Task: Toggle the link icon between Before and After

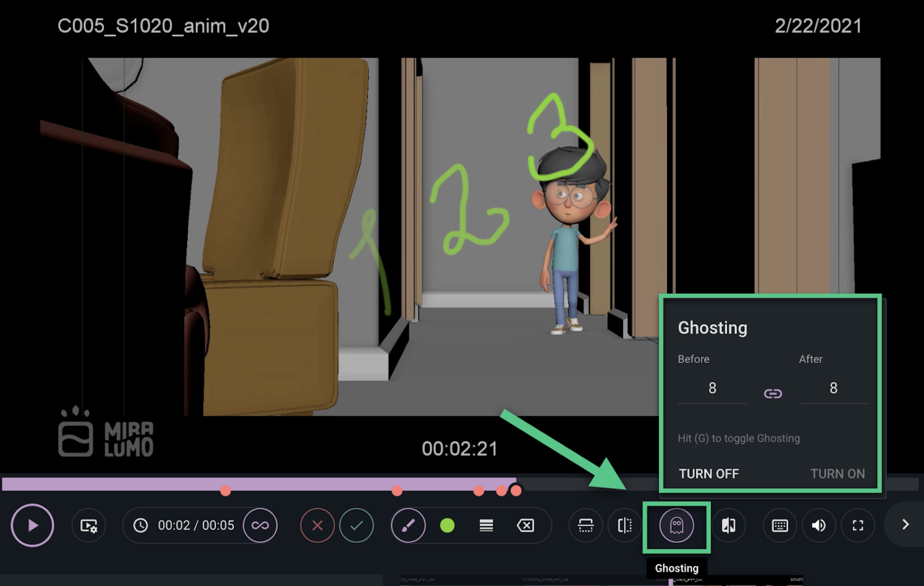Action: click(x=773, y=394)
